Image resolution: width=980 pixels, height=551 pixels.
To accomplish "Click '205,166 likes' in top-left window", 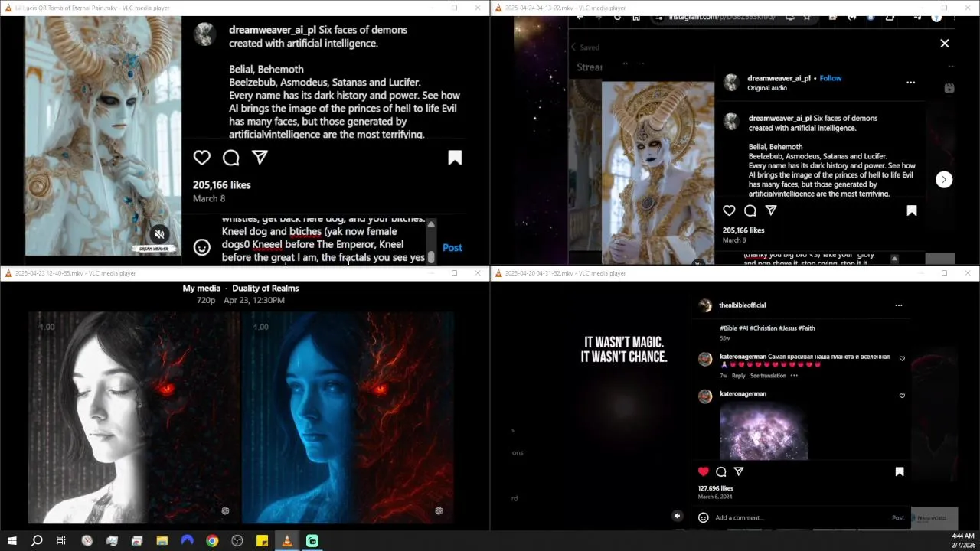I will (222, 184).
